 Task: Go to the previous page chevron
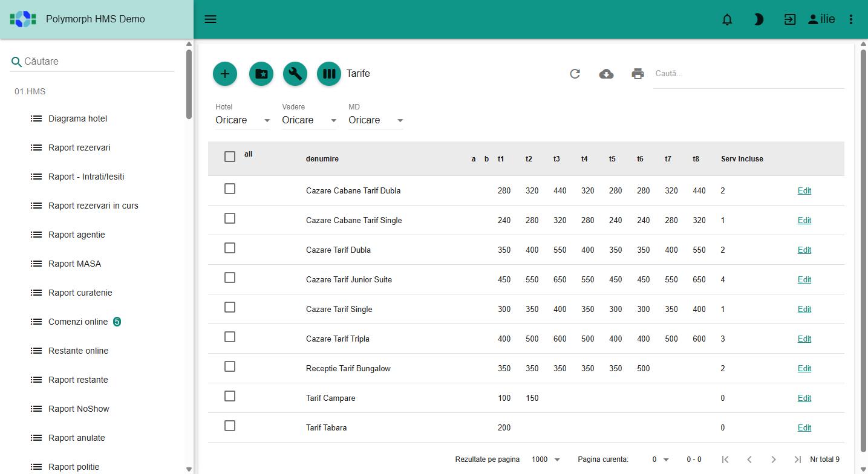coord(749,459)
